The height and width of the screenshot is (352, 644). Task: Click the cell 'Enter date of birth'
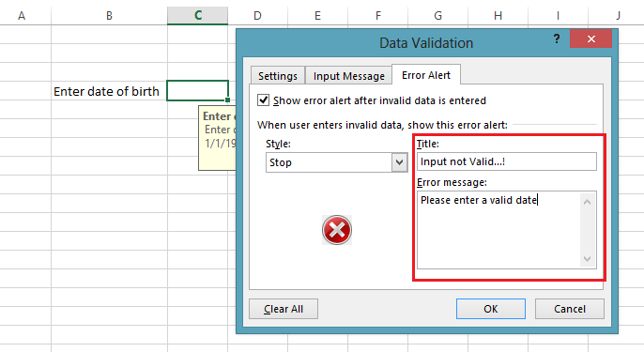109,91
